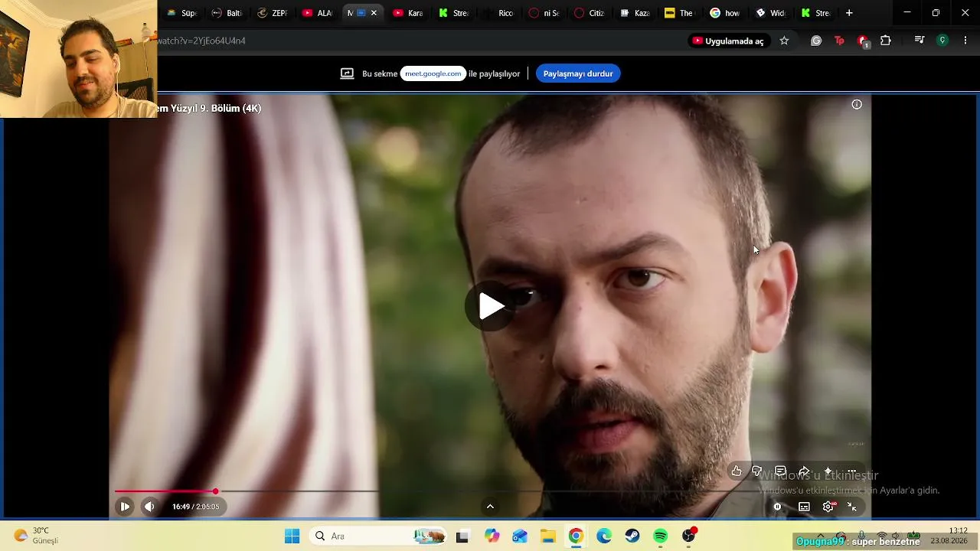Open the weather widget showing 30°C

pyautogui.click(x=37, y=536)
